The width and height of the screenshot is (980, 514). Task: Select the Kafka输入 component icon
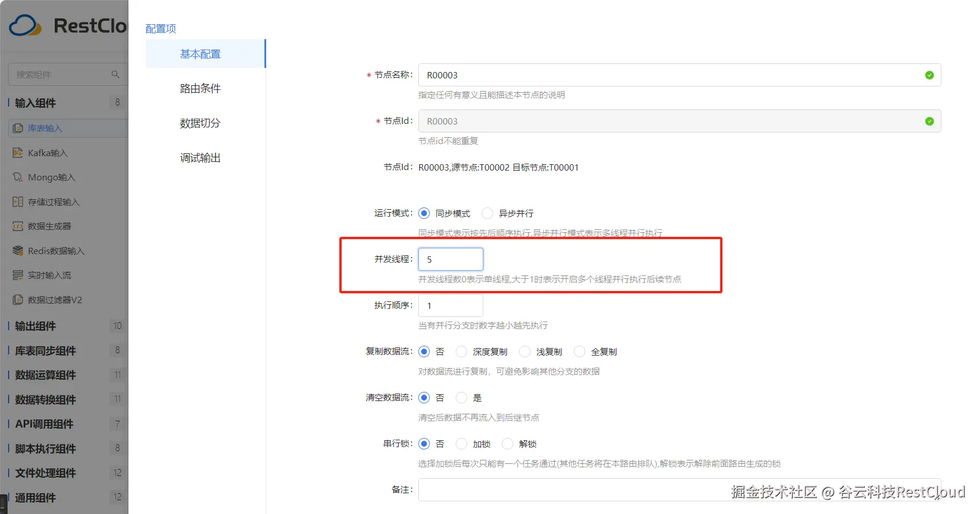[x=18, y=153]
